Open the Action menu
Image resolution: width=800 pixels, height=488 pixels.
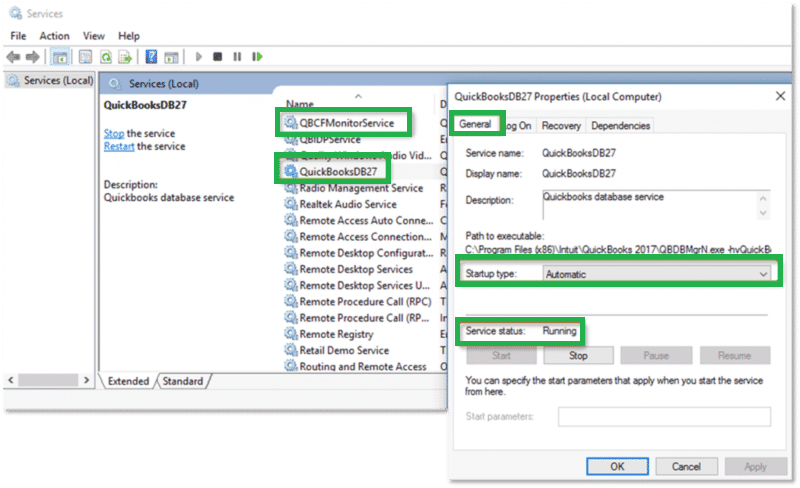(x=55, y=36)
